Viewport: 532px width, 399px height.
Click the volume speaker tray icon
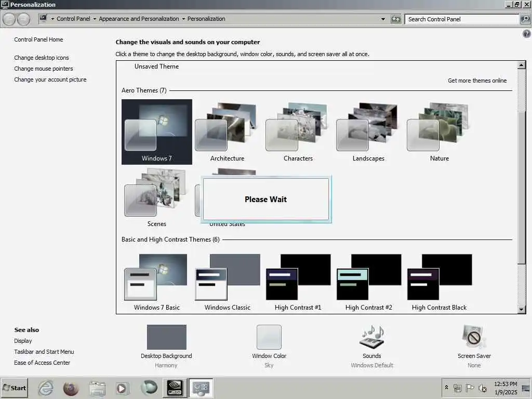pos(482,388)
